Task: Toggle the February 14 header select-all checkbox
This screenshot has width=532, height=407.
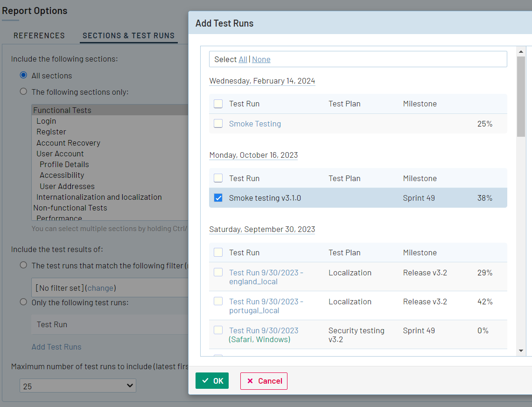Action: point(218,104)
